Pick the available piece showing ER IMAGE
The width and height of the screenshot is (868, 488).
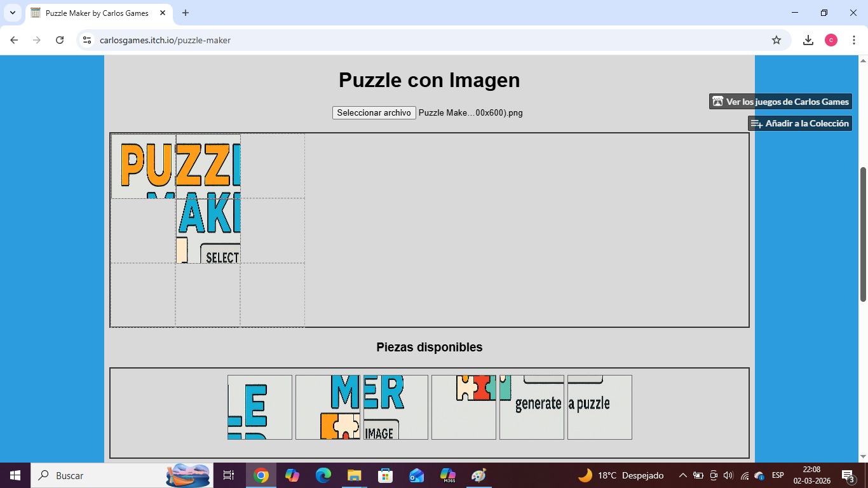coord(396,407)
